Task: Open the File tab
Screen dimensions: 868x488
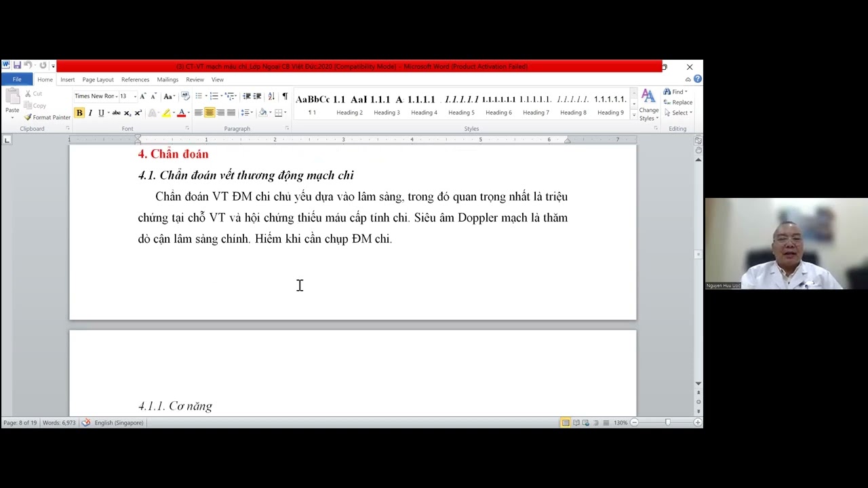Action: click(17, 79)
